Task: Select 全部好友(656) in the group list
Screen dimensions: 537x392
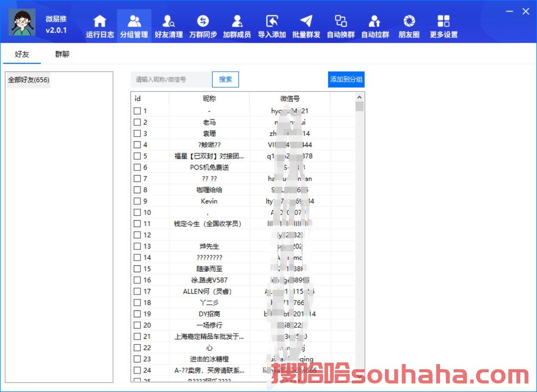Action: tap(29, 80)
